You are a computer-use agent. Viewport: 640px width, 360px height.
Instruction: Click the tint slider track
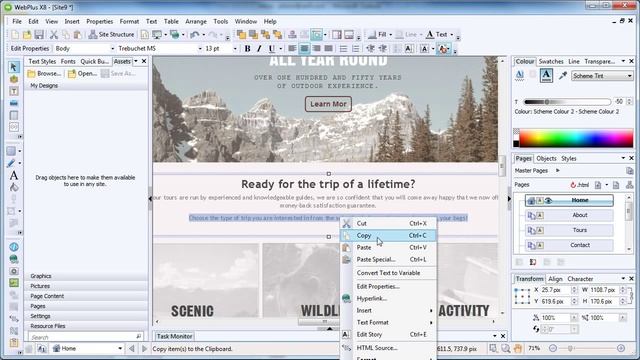pos(567,102)
